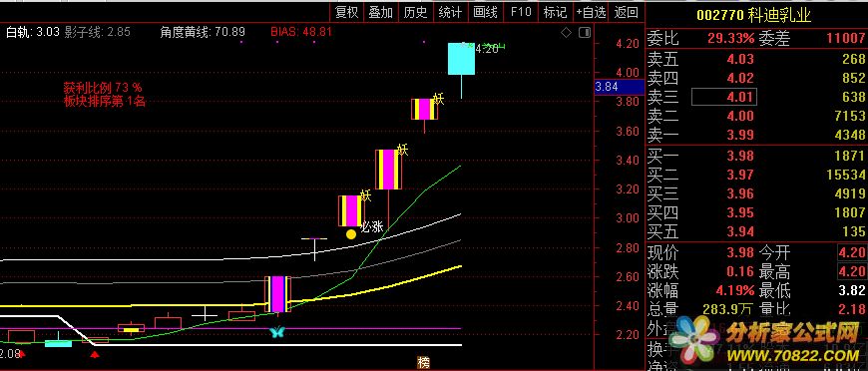Image resolution: width=868 pixels, height=371 pixels.
Task: Activate the 画线 drawing tool
Action: 486,12
